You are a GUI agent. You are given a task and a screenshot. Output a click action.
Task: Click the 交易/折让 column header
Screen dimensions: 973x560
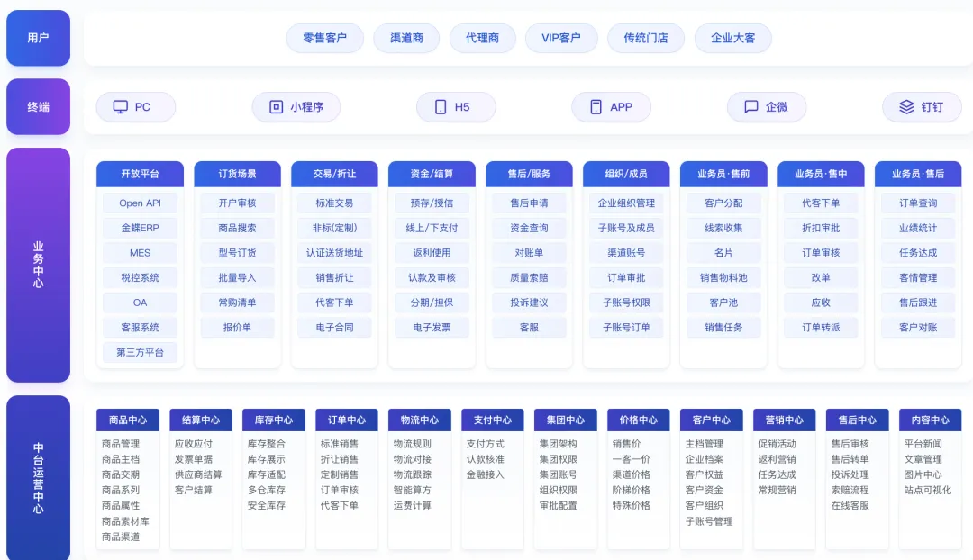pos(334,174)
